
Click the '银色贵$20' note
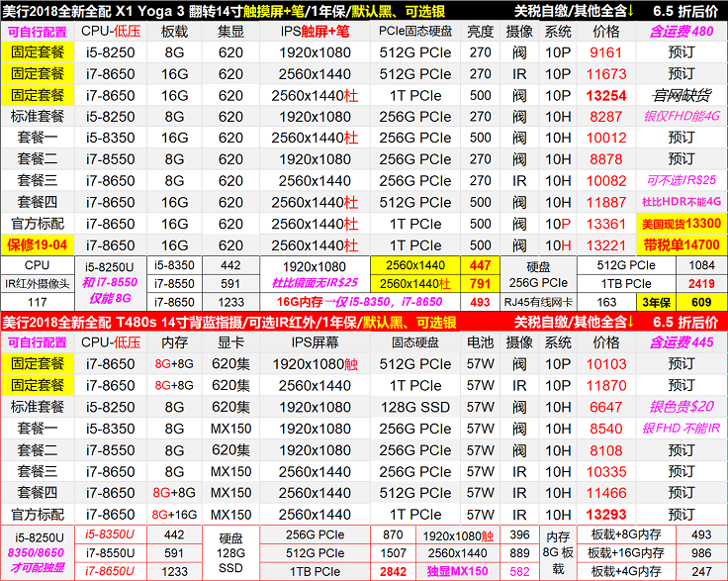pyautogui.click(x=682, y=407)
